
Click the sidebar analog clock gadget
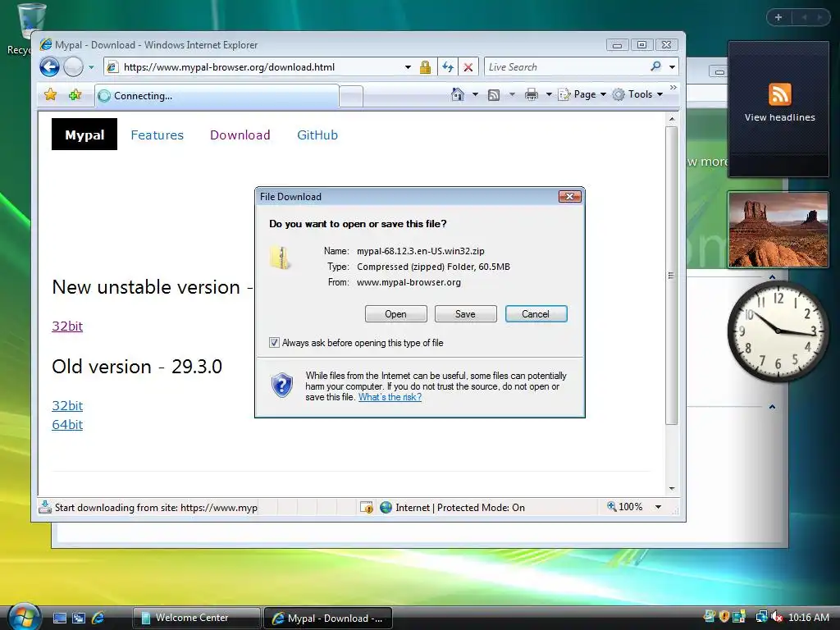[x=778, y=331]
